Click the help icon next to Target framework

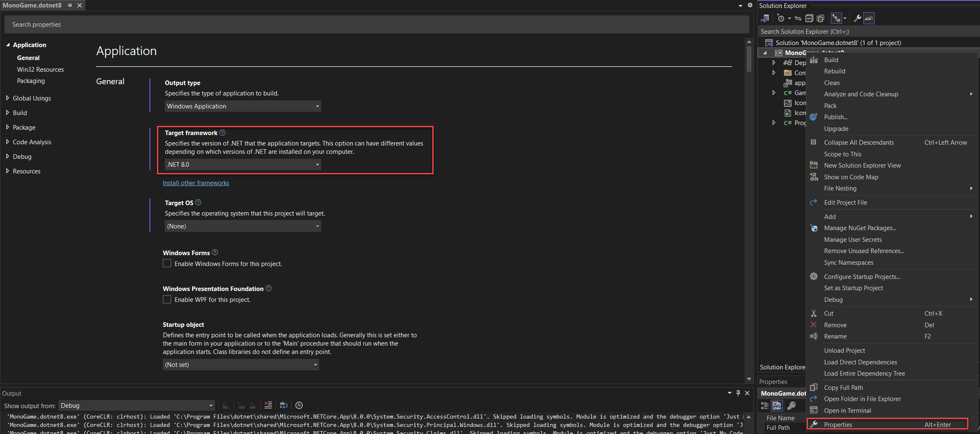[x=222, y=133]
